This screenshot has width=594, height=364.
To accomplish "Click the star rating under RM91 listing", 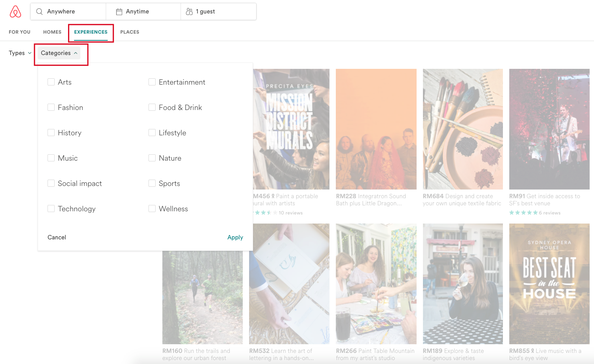I will click(522, 212).
